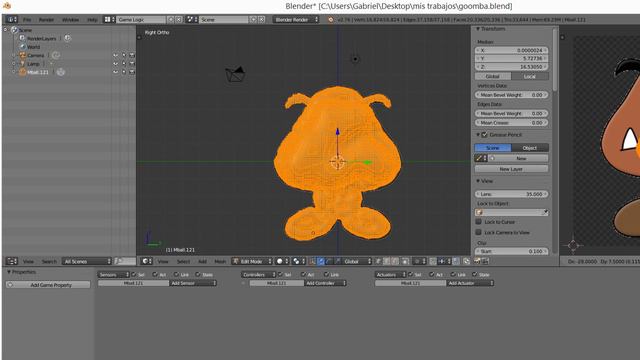Screen dimensions: 640x360
Task: Toggle the Grease Pencil checkbox
Action: [x=484, y=135]
